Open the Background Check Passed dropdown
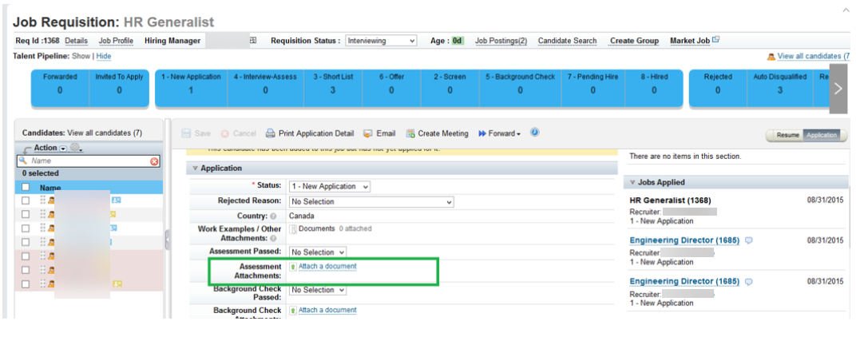Viewport: 868px width, 349px height. tap(318, 290)
